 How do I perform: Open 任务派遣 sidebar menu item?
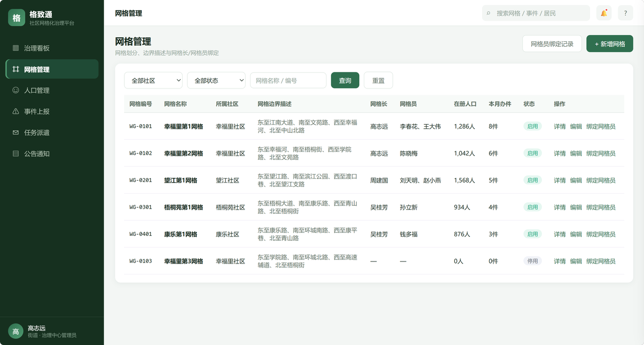click(x=52, y=133)
